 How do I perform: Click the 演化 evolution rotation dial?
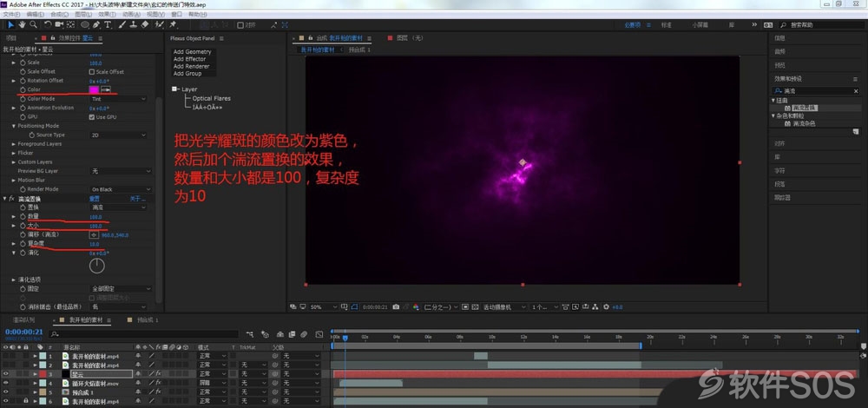click(x=97, y=266)
